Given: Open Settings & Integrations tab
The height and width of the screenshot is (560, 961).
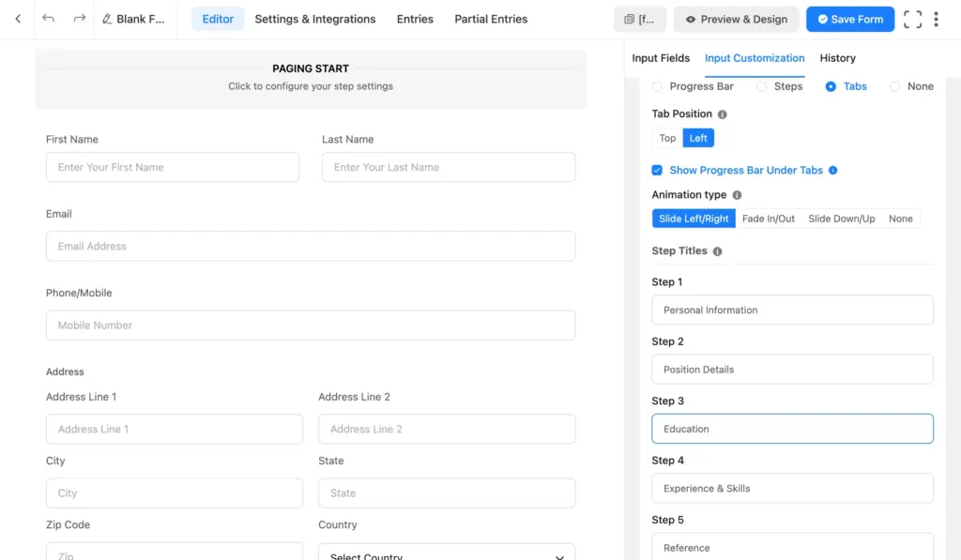Looking at the screenshot, I should (x=315, y=19).
